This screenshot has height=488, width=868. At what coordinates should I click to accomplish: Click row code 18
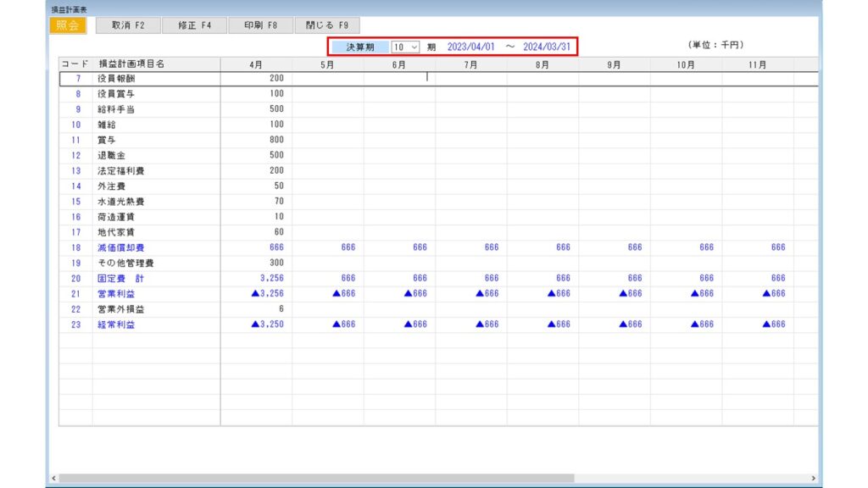[75, 248]
